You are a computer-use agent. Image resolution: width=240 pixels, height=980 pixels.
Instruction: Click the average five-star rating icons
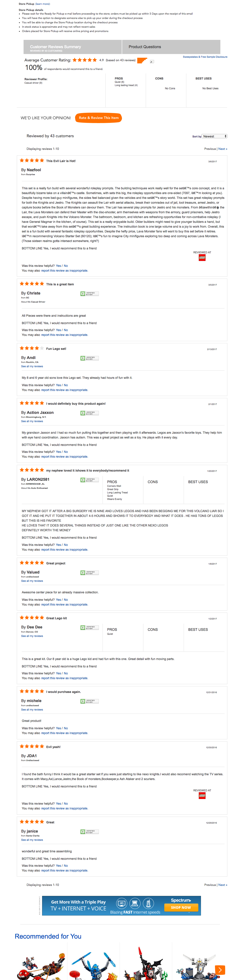(85, 60)
